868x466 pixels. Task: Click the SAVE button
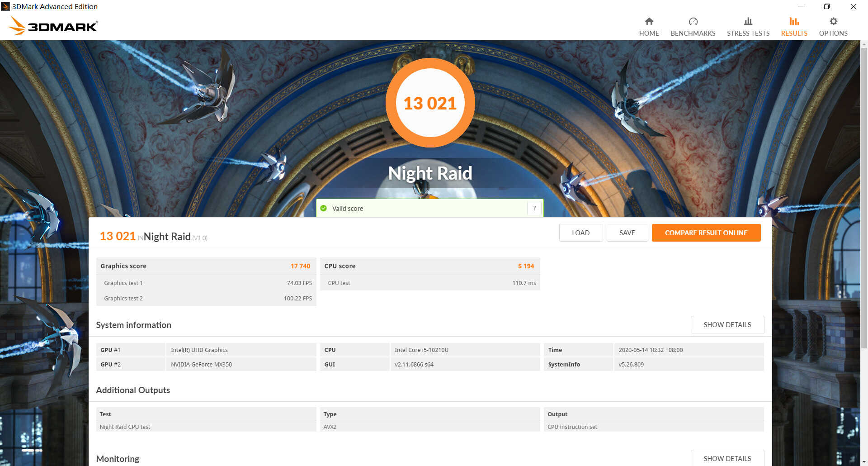point(627,233)
